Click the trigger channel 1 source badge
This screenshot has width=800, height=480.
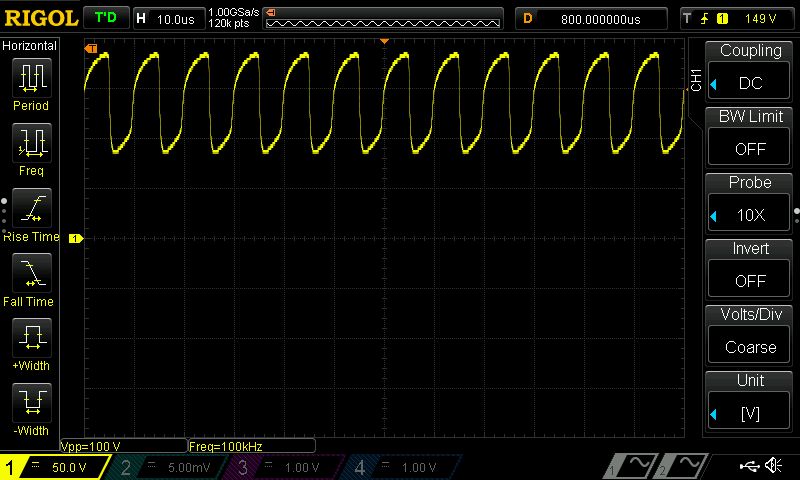[722, 19]
